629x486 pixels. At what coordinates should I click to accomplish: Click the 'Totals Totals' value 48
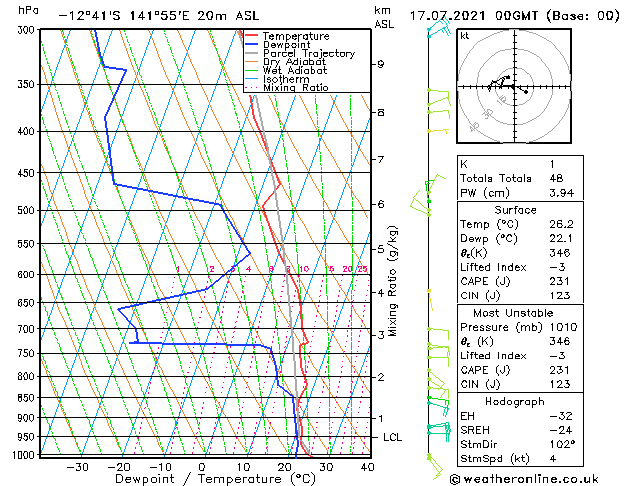click(x=556, y=178)
